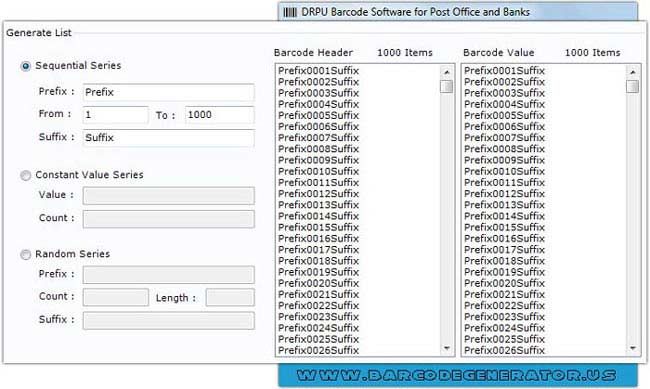Select Prefix0006Suffix in Barcode Value list
The width and height of the screenshot is (650, 389).
[x=504, y=126]
